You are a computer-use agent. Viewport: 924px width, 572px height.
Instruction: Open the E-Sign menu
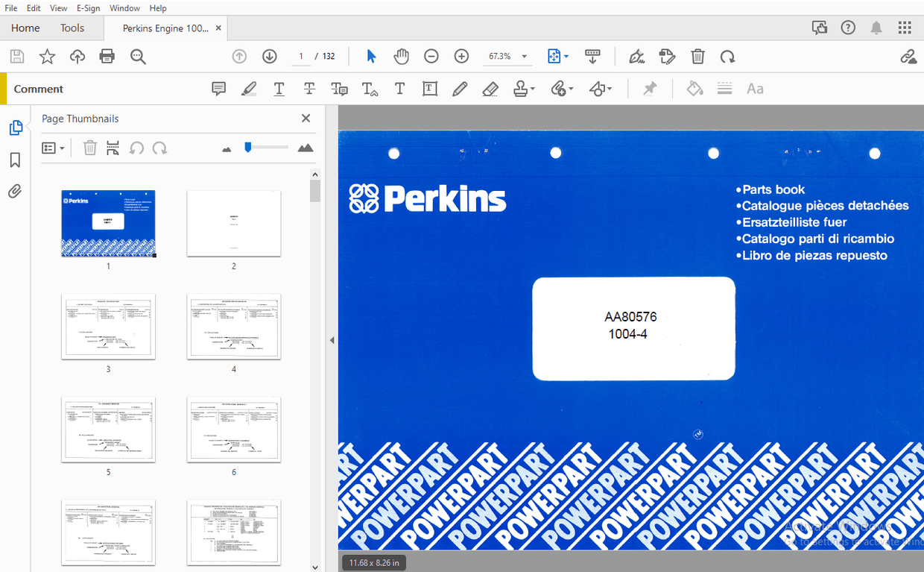[x=88, y=8]
